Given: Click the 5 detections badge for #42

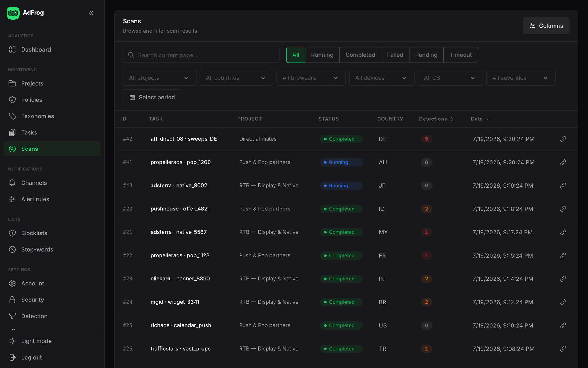Looking at the screenshot, I should (x=426, y=139).
